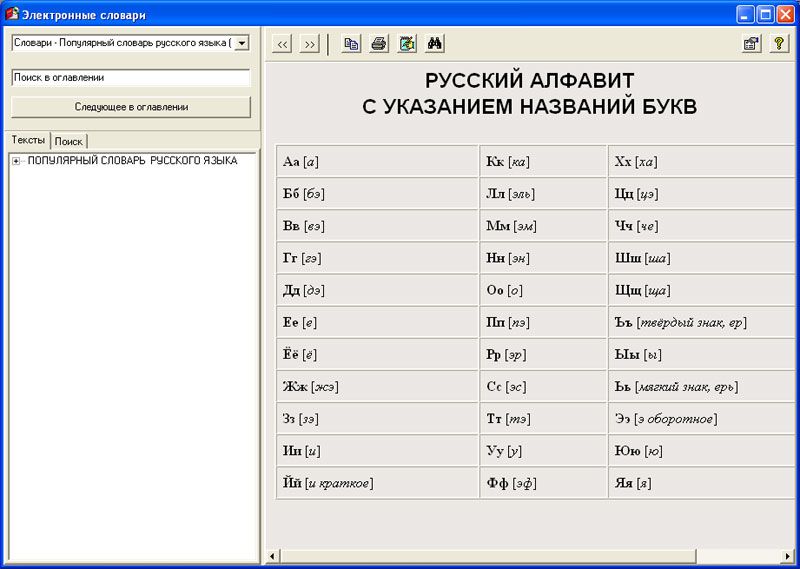Click the Аа [а] alphabet table cell
The width and height of the screenshot is (800, 569).
(x=376, y=162)
